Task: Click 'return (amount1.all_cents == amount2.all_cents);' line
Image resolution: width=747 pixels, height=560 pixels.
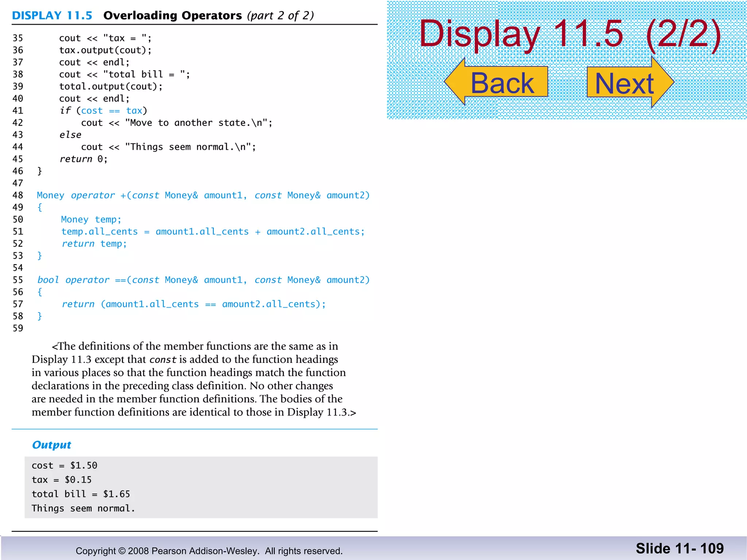Action: pos(193,304)
